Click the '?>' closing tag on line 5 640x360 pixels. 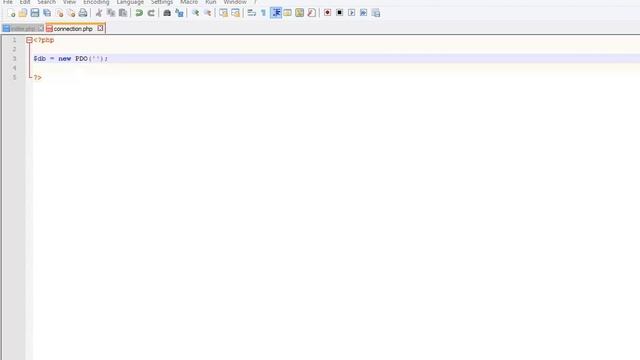pyautogui.click(x=38, y=78)
